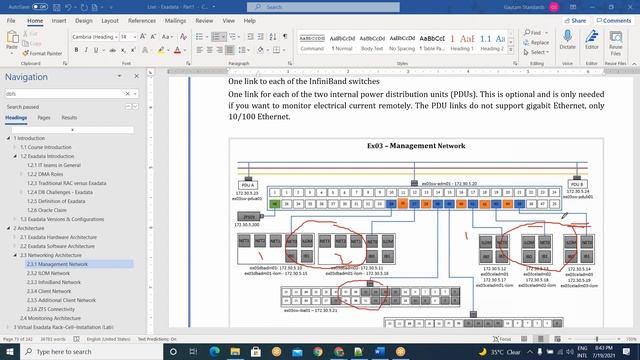Click the bullets list icon

(199, 37)
